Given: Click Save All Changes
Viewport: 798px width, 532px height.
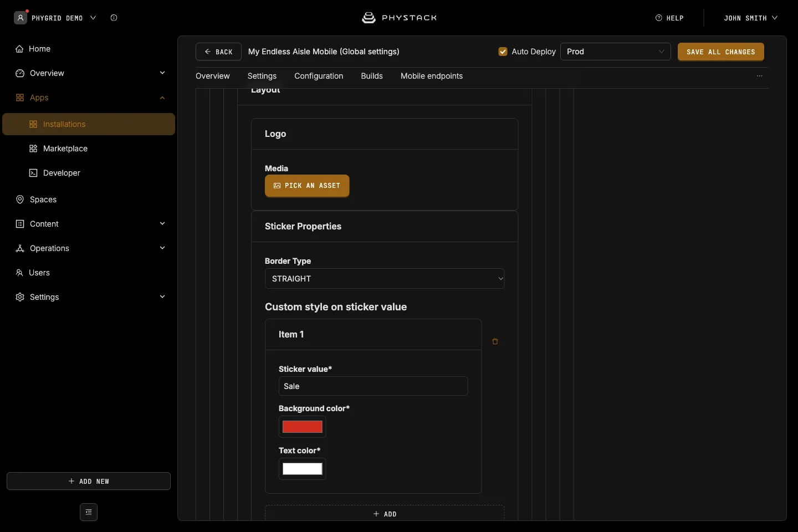Looking at the screenshot, I should (x=721, y=52).
